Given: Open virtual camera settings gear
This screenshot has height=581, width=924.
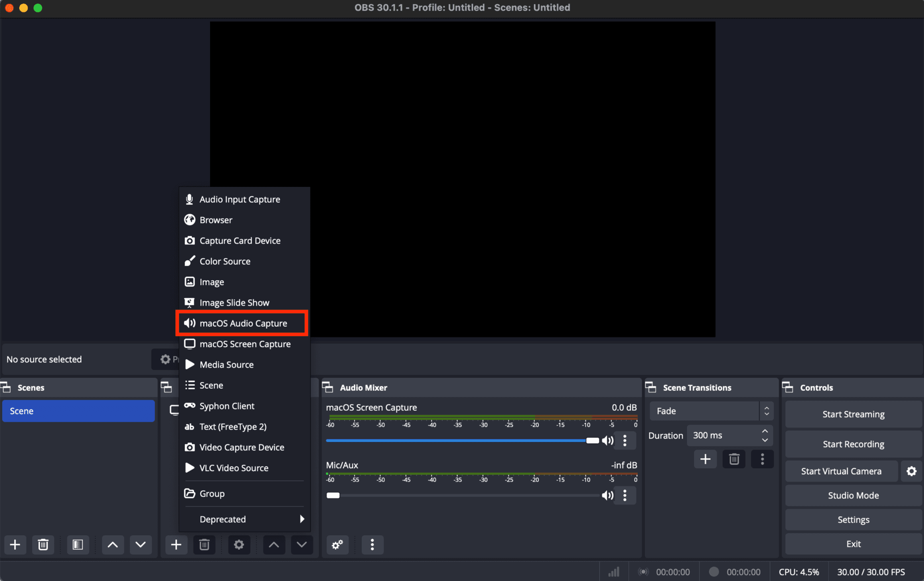Looking at the screenshot, I should point(912,471).
